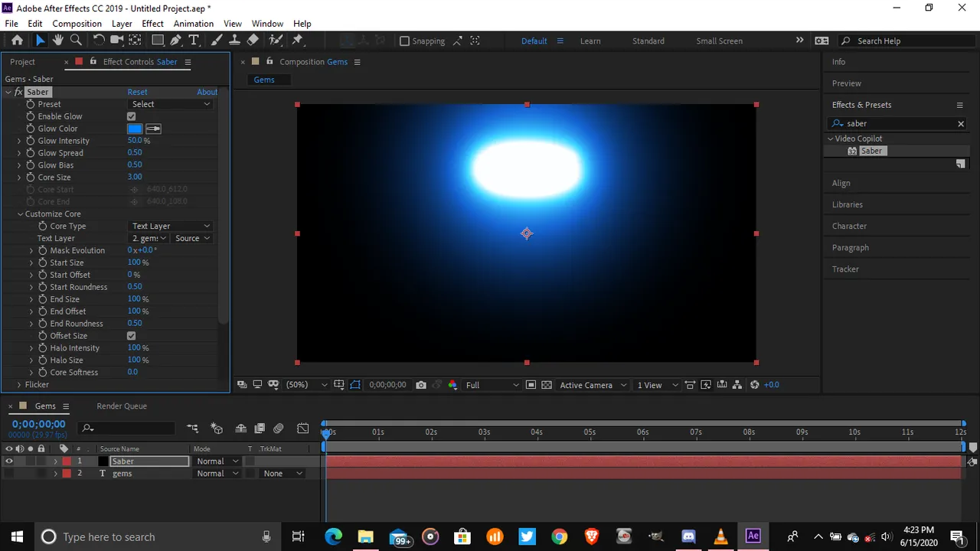Viewport: 980px width, 551px height.
Task: Click the Draft 3D icon in timeline
Action: coord(217,429)
